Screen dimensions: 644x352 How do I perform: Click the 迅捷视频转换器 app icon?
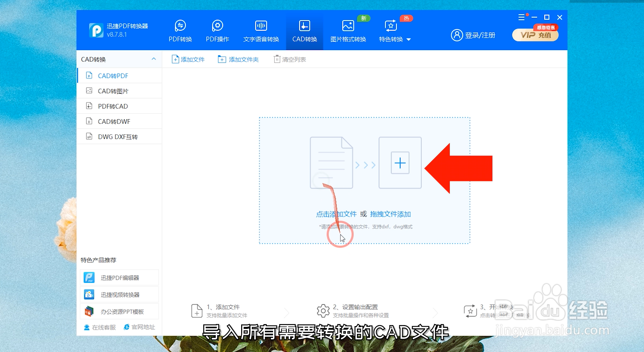coord(89,295)
